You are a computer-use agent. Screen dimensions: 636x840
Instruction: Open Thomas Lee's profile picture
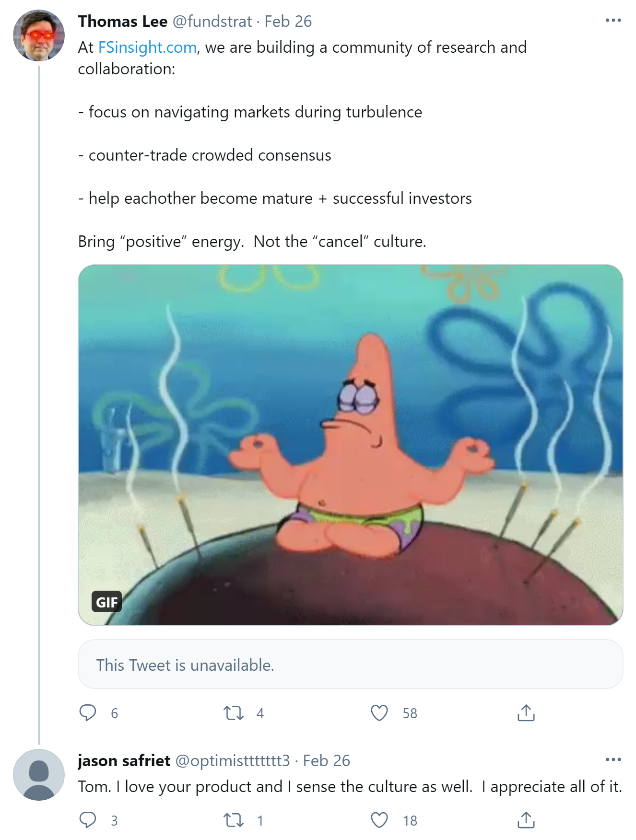pos(39,35)
